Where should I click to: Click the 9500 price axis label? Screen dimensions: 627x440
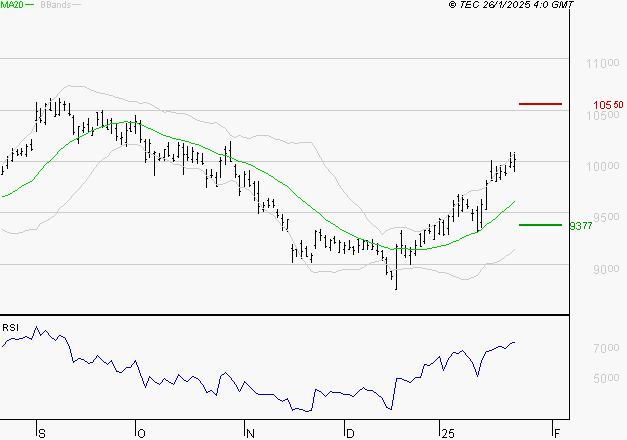[606, 217]
